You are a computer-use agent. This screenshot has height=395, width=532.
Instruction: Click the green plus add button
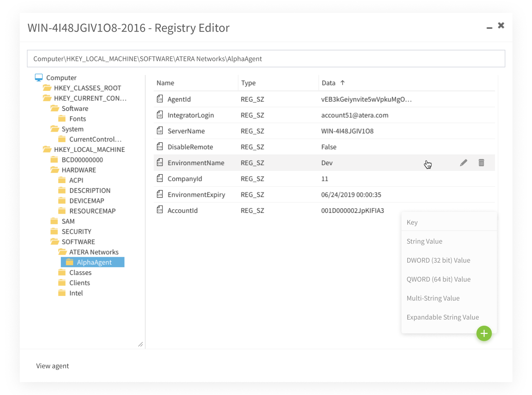pos(484,334)
